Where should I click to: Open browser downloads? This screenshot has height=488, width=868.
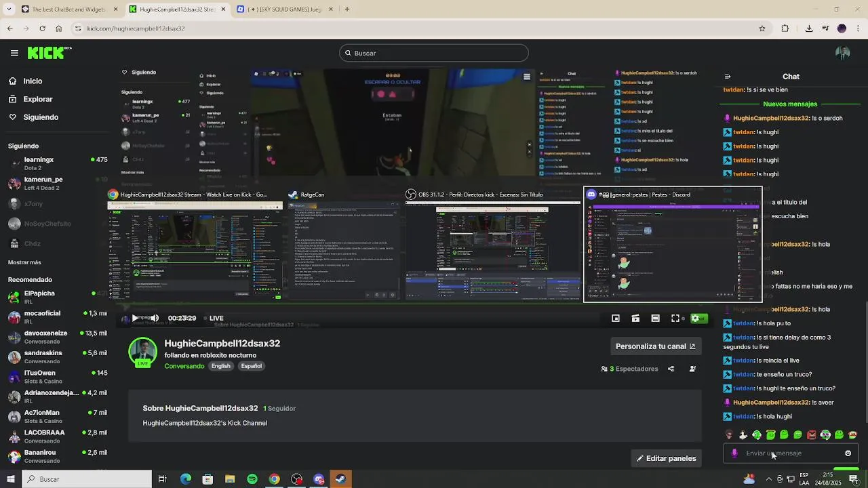click(809, 28)
